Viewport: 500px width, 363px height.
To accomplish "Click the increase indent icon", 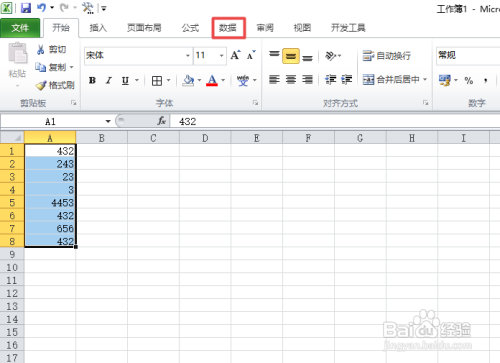I will [346, 80].
